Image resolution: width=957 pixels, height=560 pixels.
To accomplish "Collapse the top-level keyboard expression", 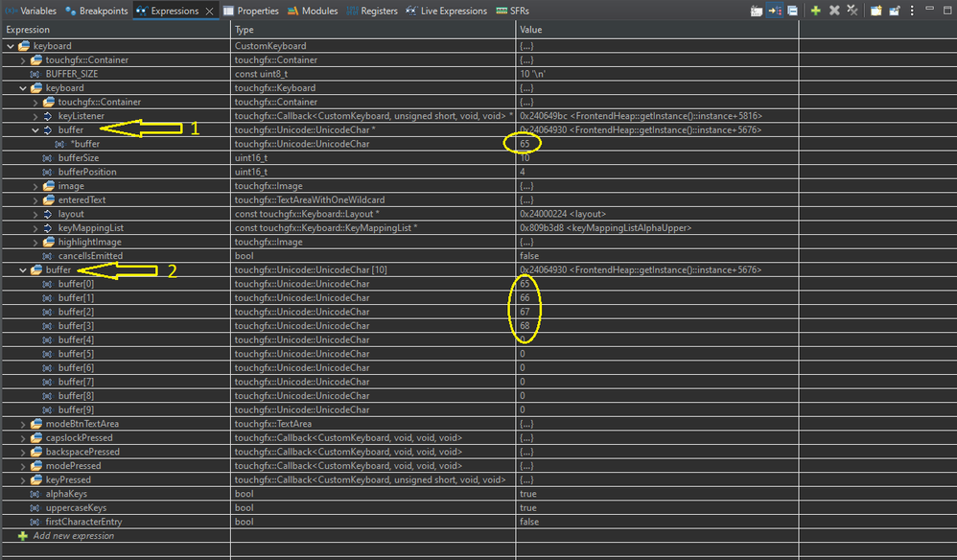I will click(11, 46).
